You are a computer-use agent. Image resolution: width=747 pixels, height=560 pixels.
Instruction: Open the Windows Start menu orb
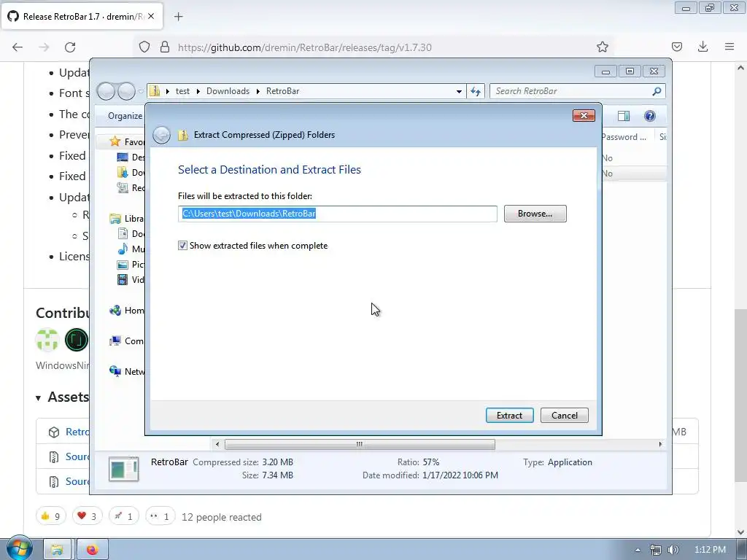pos(19,548)
